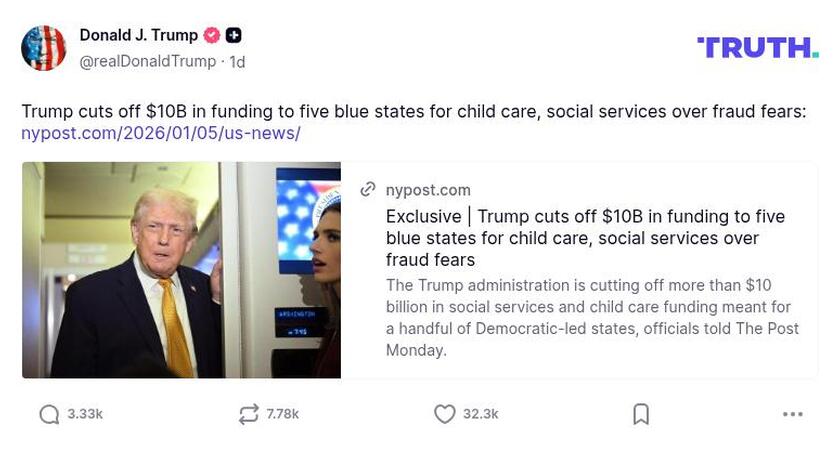
Task: Click the 7.78k ReTruth count
Action: 283,414
